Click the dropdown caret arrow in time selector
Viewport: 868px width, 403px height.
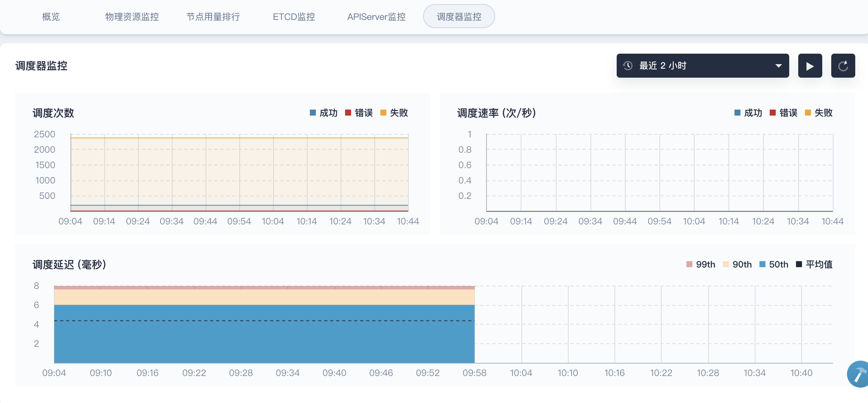779,66
